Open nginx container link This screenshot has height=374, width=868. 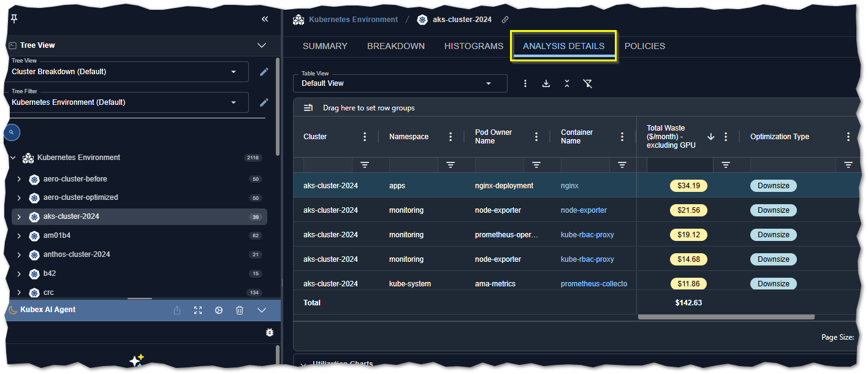pyautogui.click(x=569, y=185)
